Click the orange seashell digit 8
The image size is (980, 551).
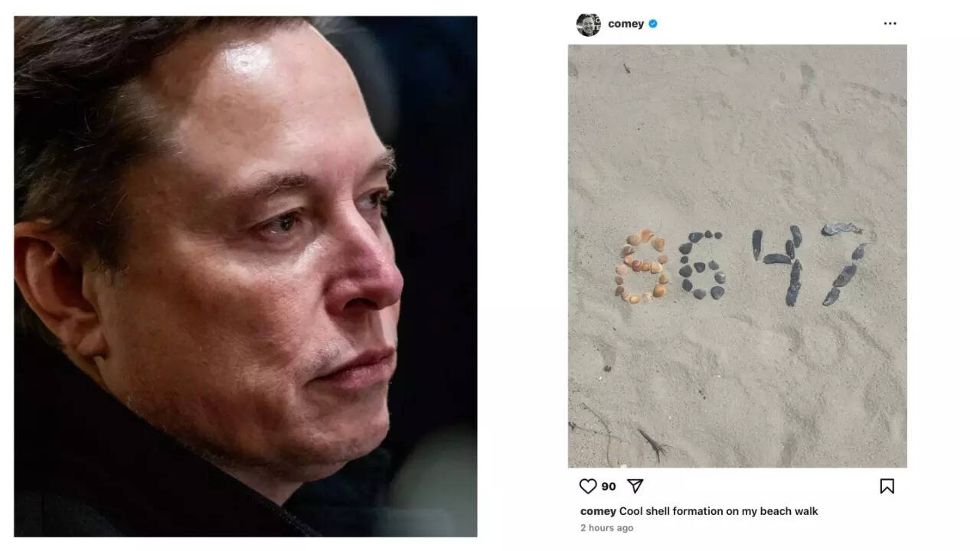point(641,266)
